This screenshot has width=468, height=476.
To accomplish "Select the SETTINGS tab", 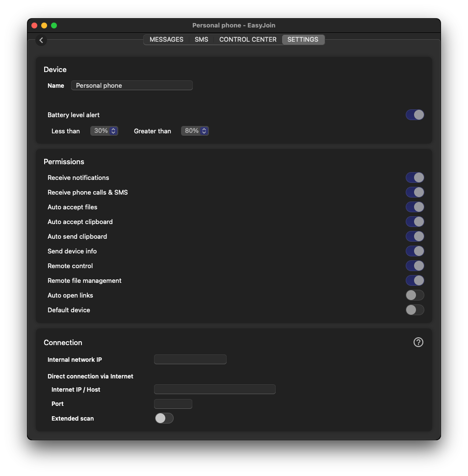I will pos(303,40).
